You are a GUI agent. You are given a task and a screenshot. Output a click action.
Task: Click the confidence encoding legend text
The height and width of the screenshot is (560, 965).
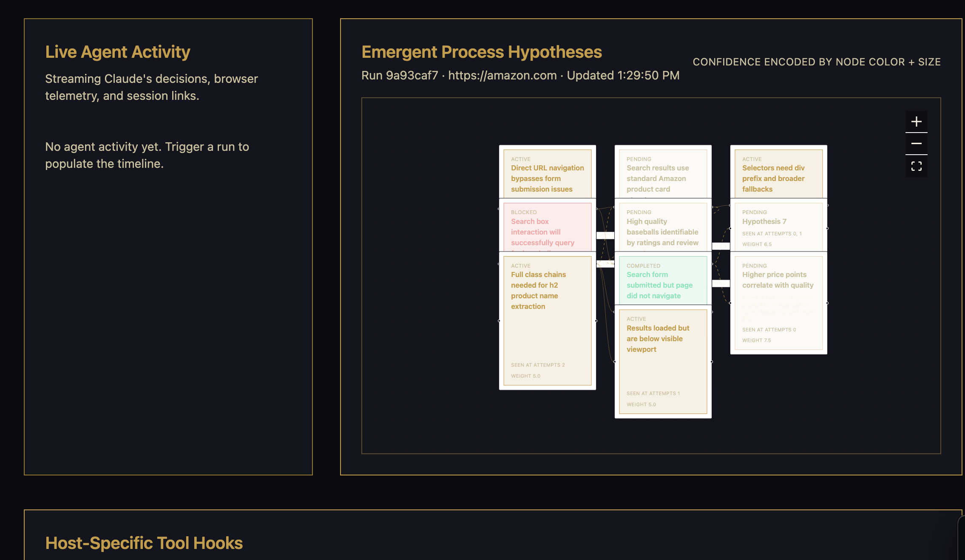click(816, 62)
